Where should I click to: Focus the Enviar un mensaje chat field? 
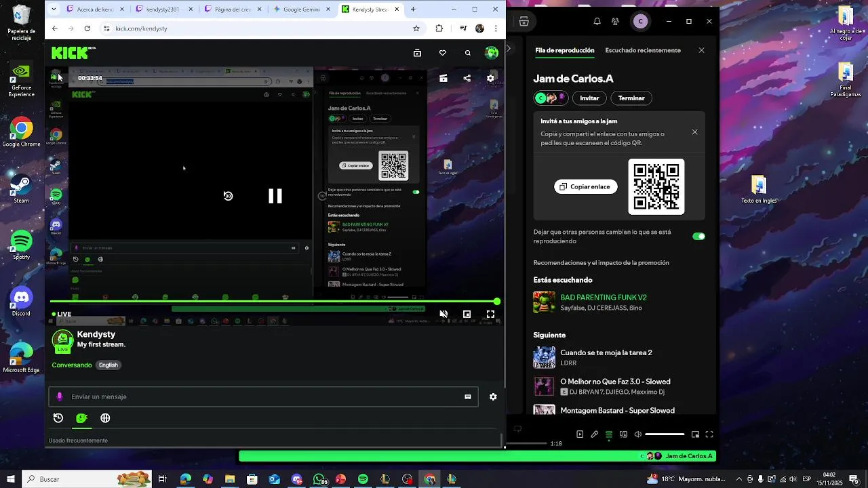pos(263,396)
